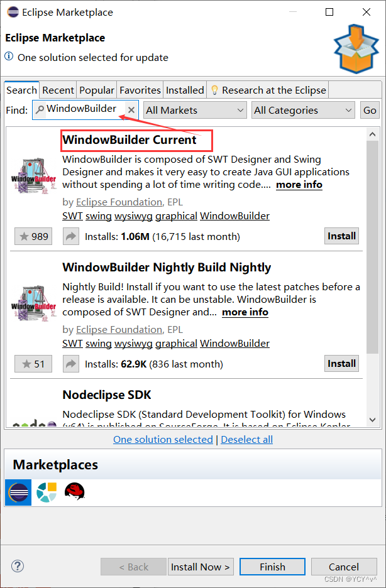Install WindowBuilder Current
386x588 pixels.
click(341, 236)
